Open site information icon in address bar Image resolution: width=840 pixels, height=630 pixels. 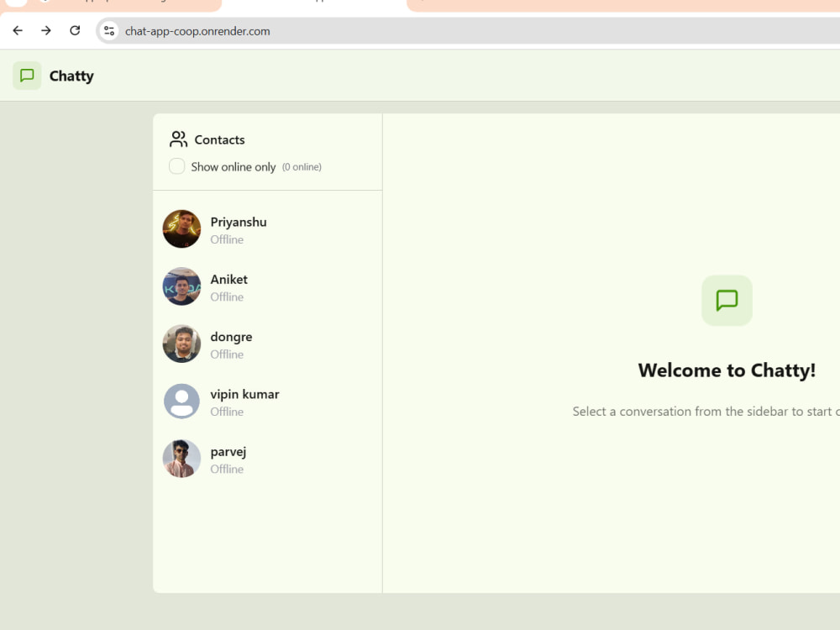pyautogui.click(x=109, y=31)
